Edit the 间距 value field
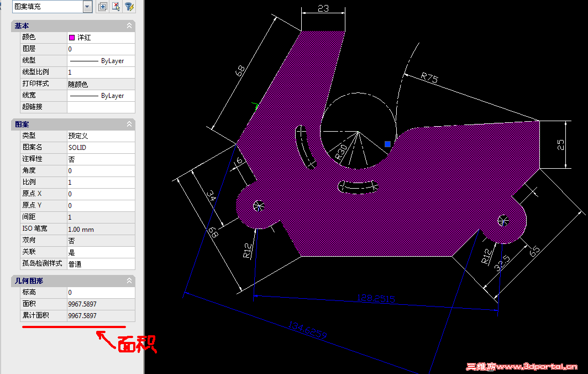The width and height of the screenshot is (588, 374). point(101,217)
